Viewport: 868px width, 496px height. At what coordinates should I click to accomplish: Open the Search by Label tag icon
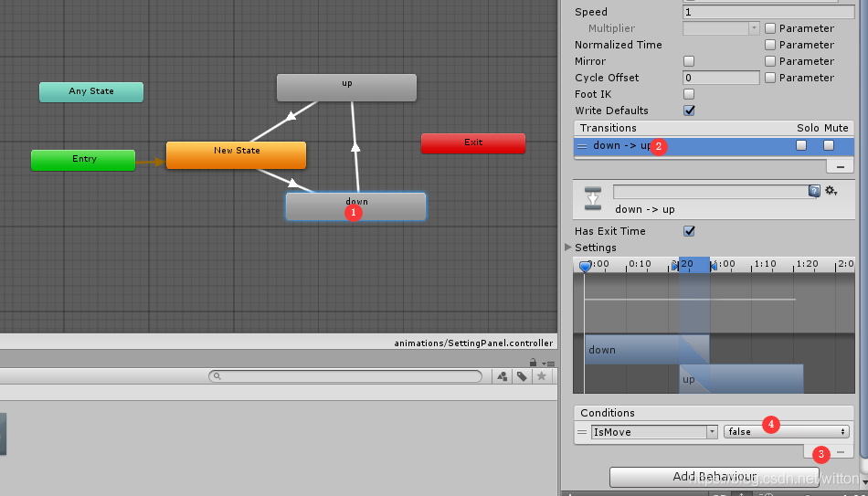[522, 376]
